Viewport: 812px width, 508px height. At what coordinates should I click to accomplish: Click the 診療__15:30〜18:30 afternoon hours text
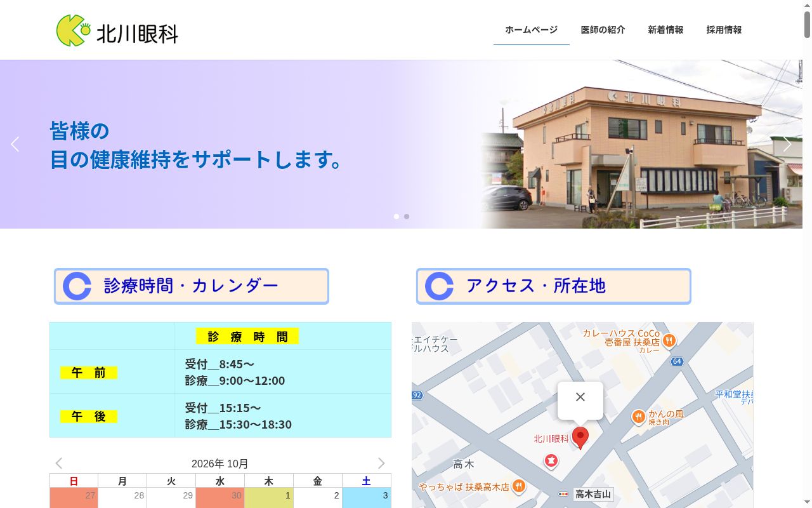pos(239,425)
